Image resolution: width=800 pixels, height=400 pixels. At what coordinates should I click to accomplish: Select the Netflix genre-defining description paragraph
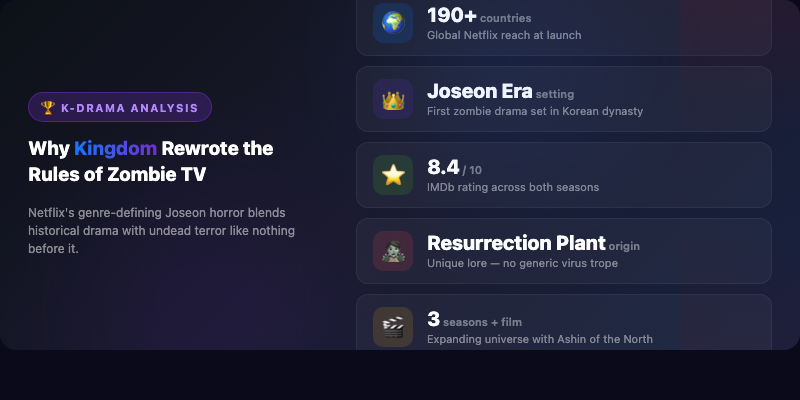(x=161, y=231)
